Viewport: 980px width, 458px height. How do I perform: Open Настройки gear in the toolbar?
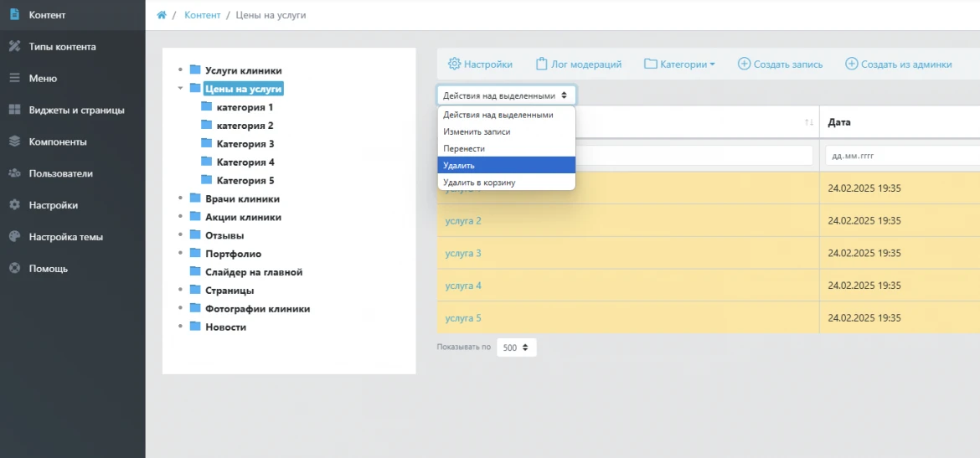pos(455,64)
